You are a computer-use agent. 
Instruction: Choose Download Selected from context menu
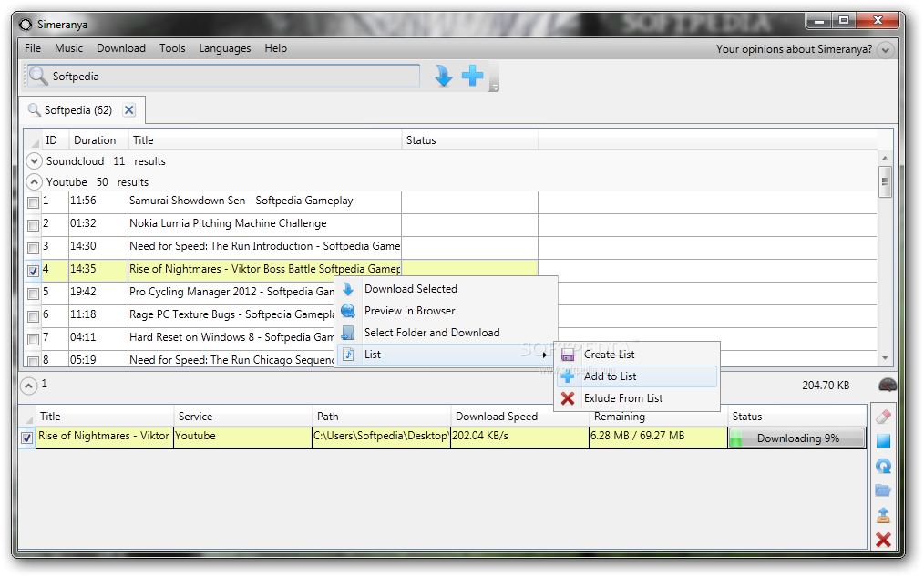(x=447, y=289)
